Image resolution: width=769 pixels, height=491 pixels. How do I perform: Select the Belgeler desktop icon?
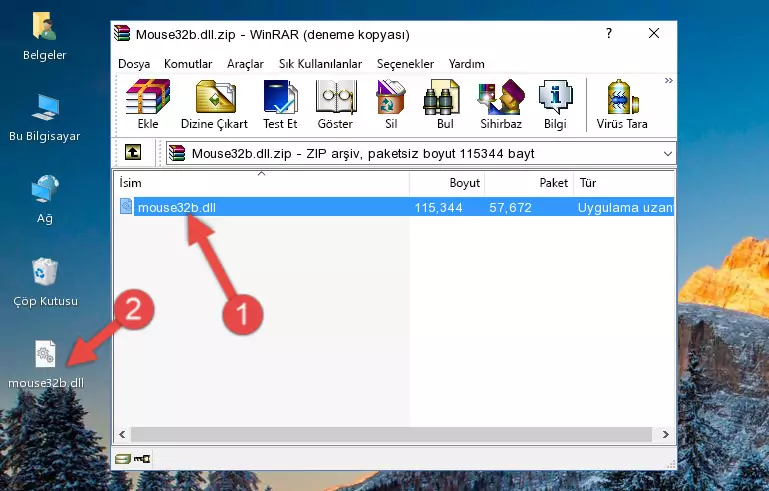[x=44, y=37]
